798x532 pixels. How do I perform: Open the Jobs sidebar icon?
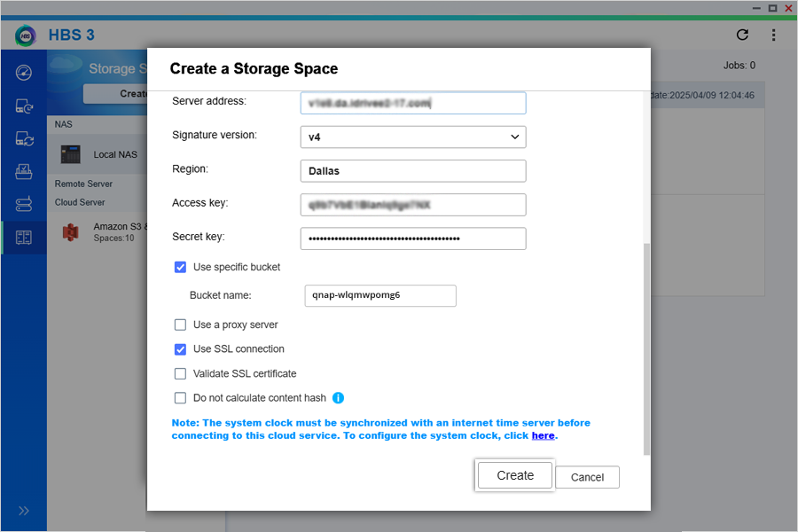pos(24,172)
